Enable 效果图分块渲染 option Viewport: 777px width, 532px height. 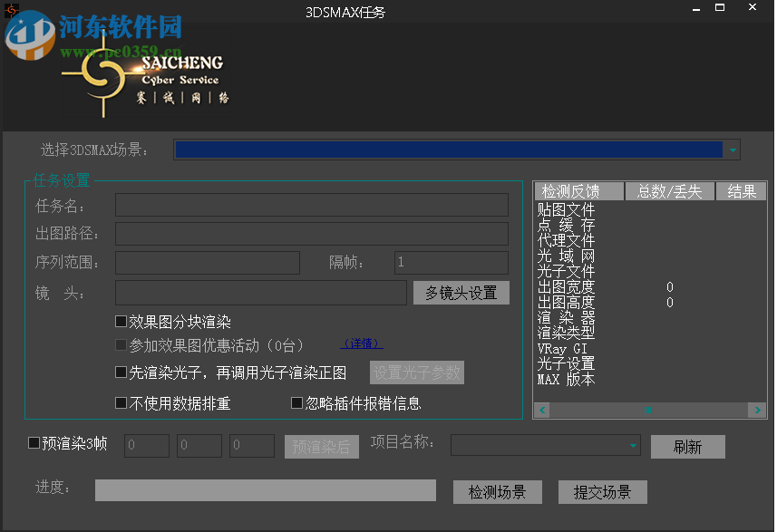coord(122,320)
